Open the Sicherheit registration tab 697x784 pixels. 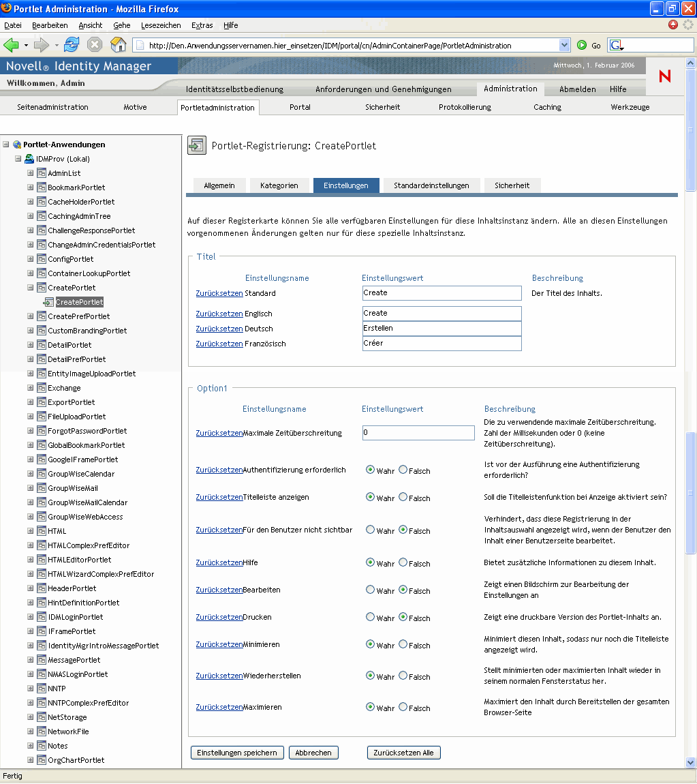[x=512, y=185]
